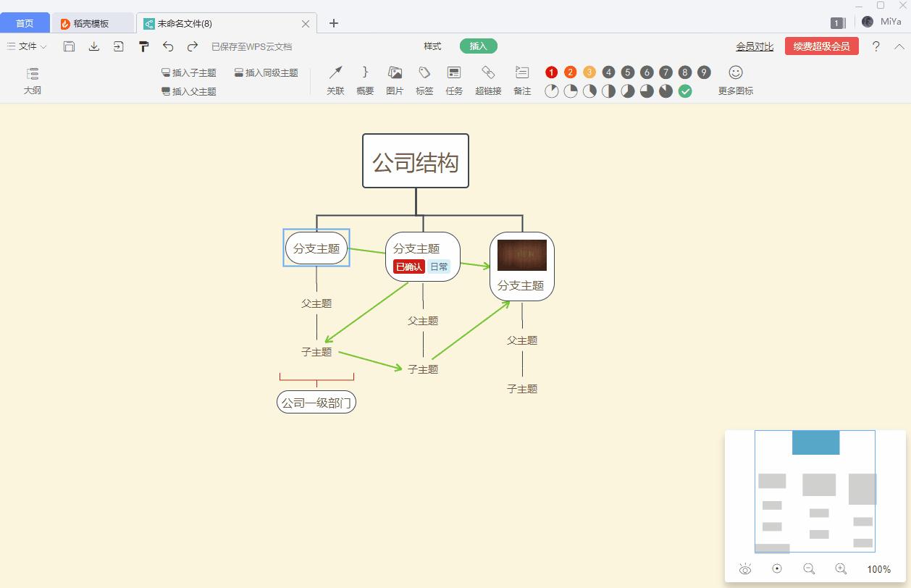Image resolution: width=911 pixels, height=588 pixels.
Task: Insert a 概要 summary brace
Action: pos(364,80)
